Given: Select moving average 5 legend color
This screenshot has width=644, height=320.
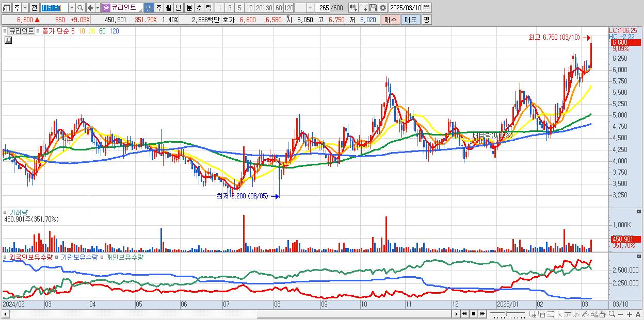Looking at the screenshot, I should pos(73,31).
